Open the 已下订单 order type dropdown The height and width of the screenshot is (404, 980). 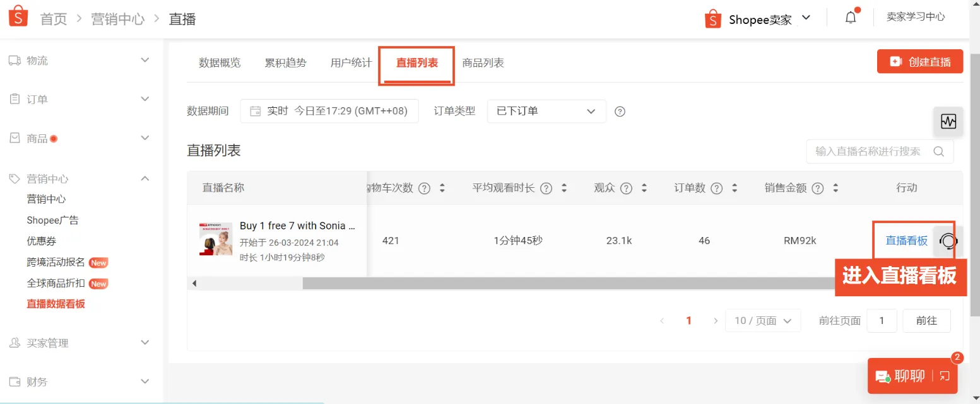[x=546, y=111]
